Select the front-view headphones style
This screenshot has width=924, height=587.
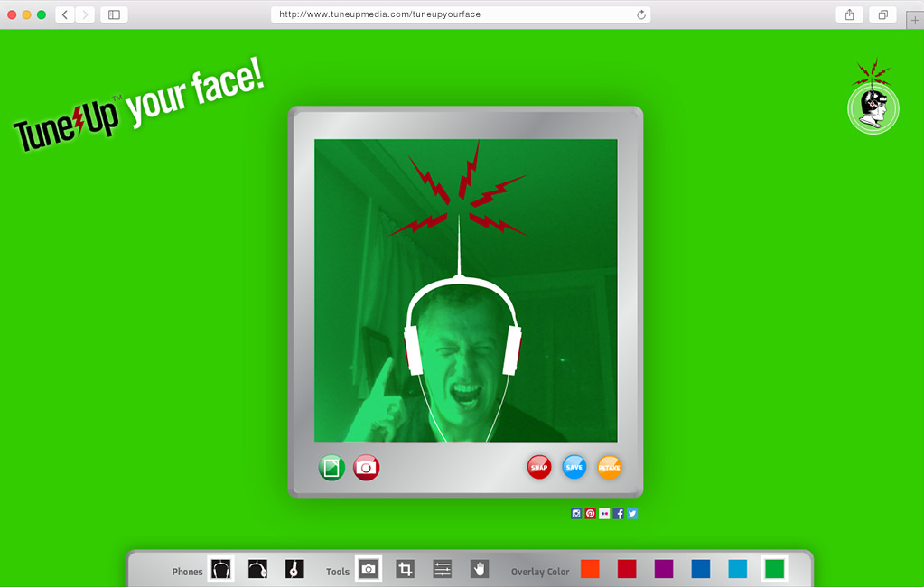tap(220, 569)
